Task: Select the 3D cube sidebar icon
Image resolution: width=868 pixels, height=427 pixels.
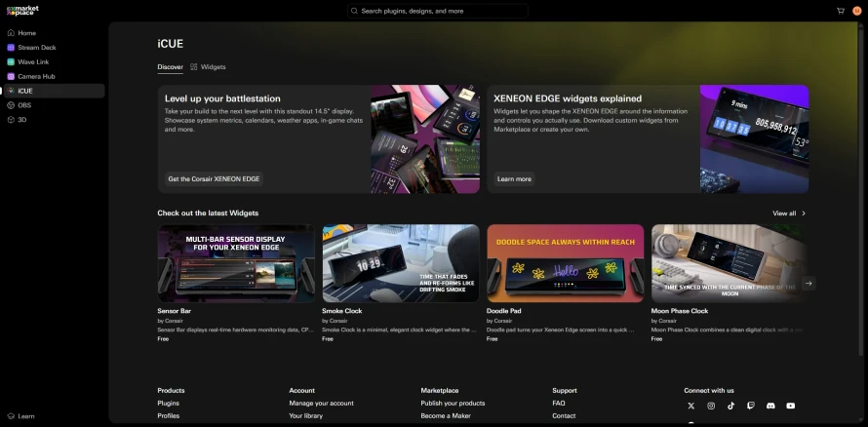Action: click(11, 120)
